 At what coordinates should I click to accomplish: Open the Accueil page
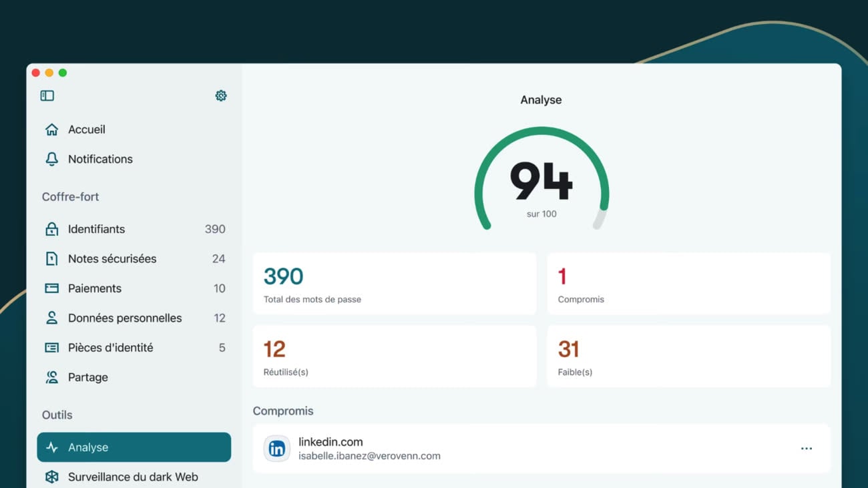[134, 130]
